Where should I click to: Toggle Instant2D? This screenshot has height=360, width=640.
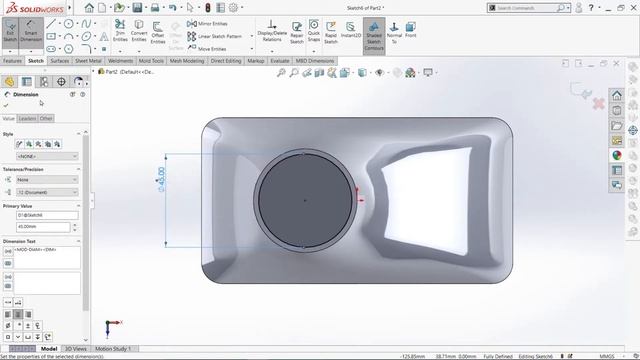tap(351, 31)
